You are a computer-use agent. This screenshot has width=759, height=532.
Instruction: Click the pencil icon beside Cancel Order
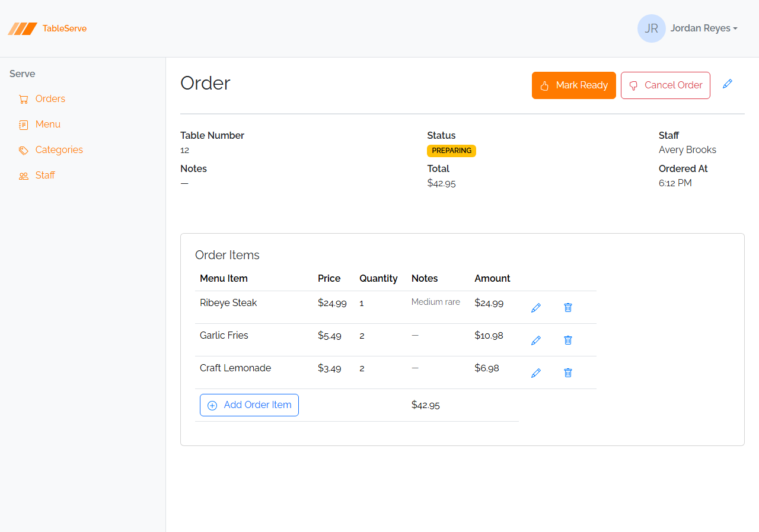(728, 84)
